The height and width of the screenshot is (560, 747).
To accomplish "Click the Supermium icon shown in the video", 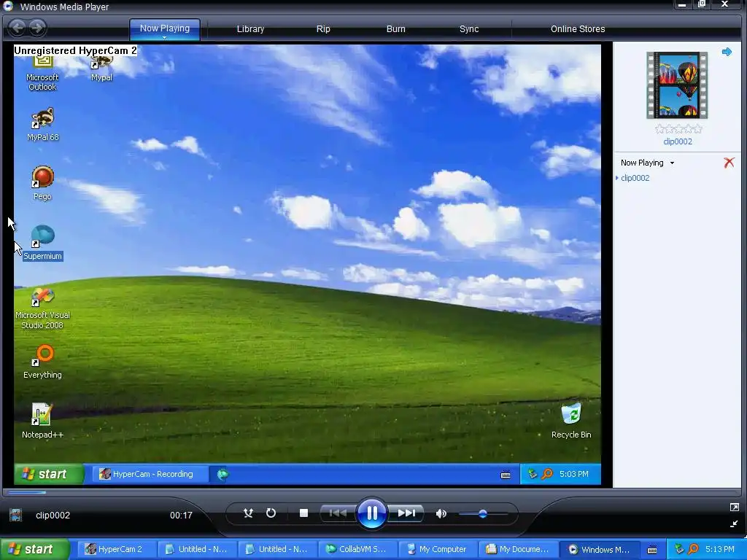I will 42,242.
